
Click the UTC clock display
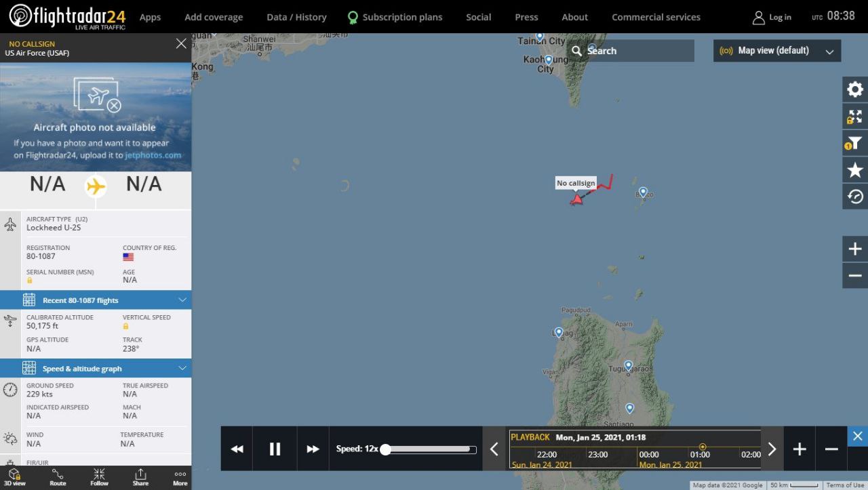click(833, 16)
